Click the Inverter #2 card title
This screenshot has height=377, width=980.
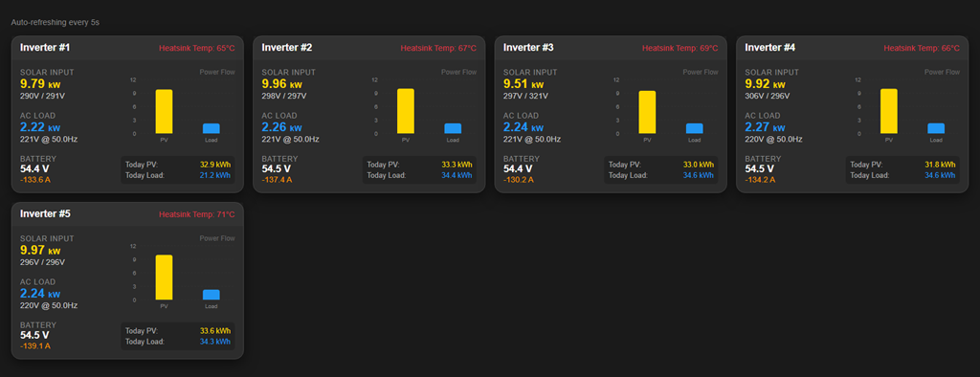tap(287, 48)
